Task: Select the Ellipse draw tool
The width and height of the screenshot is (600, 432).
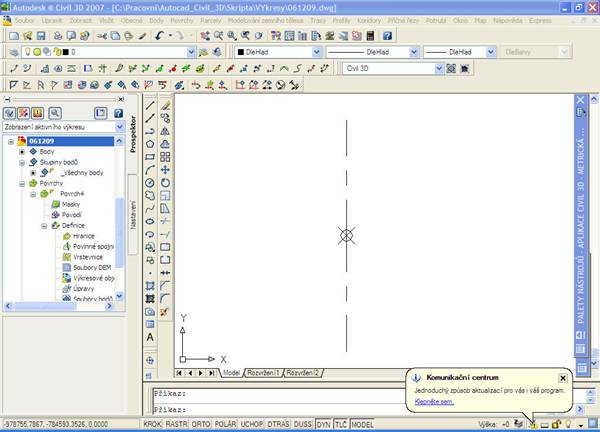Action: pos(150,222)
